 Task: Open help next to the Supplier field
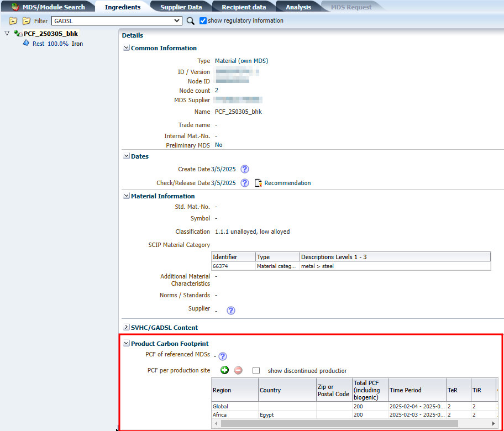230,310
